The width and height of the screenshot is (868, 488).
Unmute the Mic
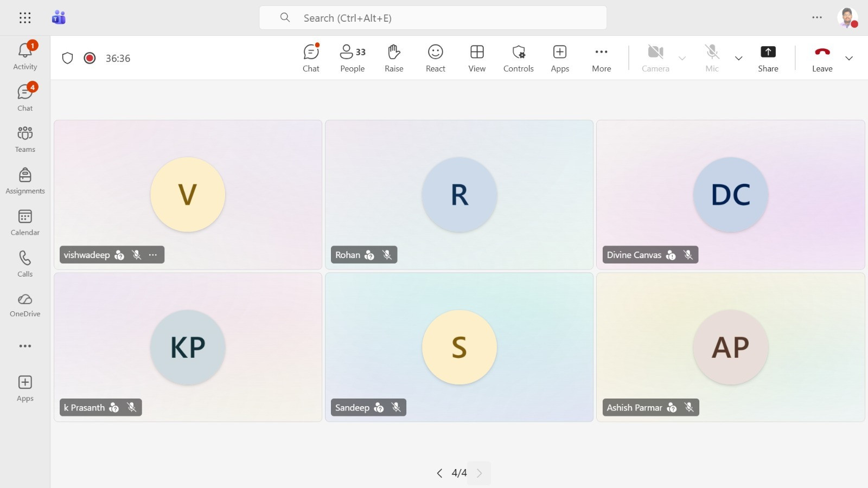(x=712, y=57)
